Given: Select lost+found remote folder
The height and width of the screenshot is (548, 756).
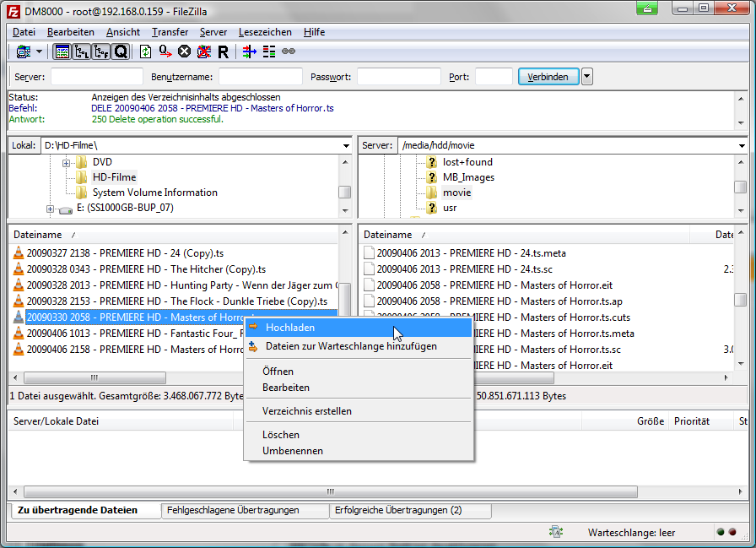Looking at the screenshot, I should coord(467,162).
